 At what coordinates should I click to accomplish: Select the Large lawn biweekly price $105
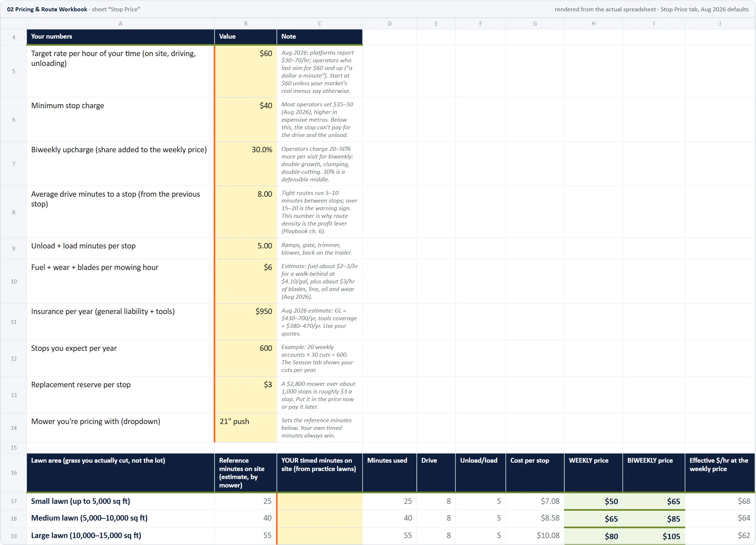point(654,536)
